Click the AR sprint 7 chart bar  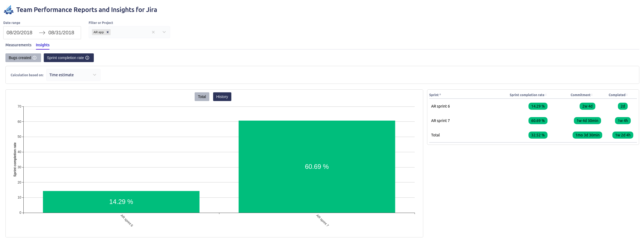317,167
